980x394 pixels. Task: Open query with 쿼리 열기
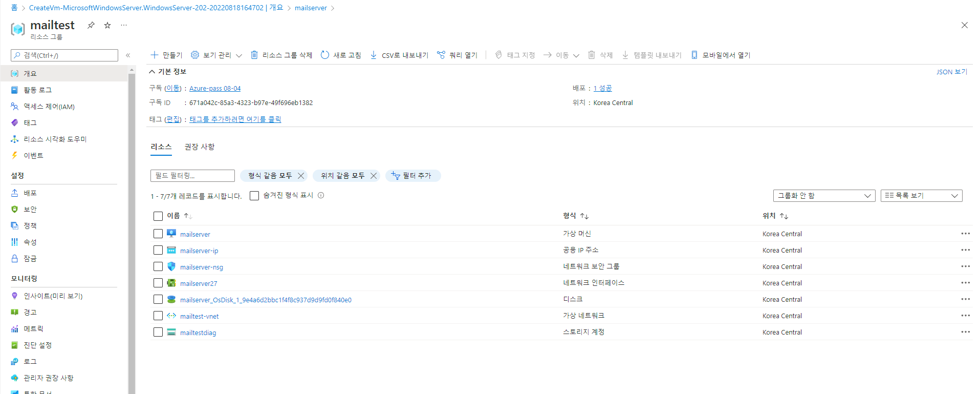pyautogui.click(x=457, y=55)
